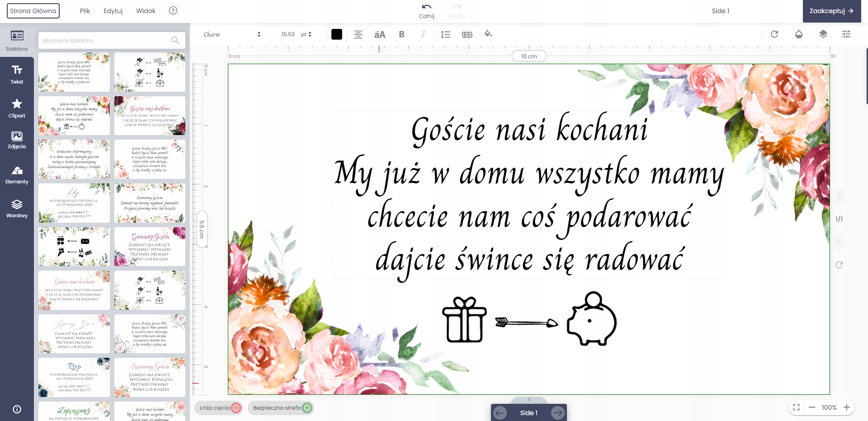
Task: Open the line spacing tool
Action: click(445, 34)
